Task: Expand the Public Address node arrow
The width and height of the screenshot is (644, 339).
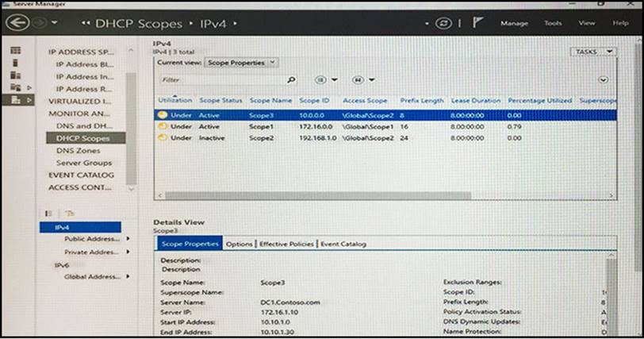Action: [x=128, y=238]
